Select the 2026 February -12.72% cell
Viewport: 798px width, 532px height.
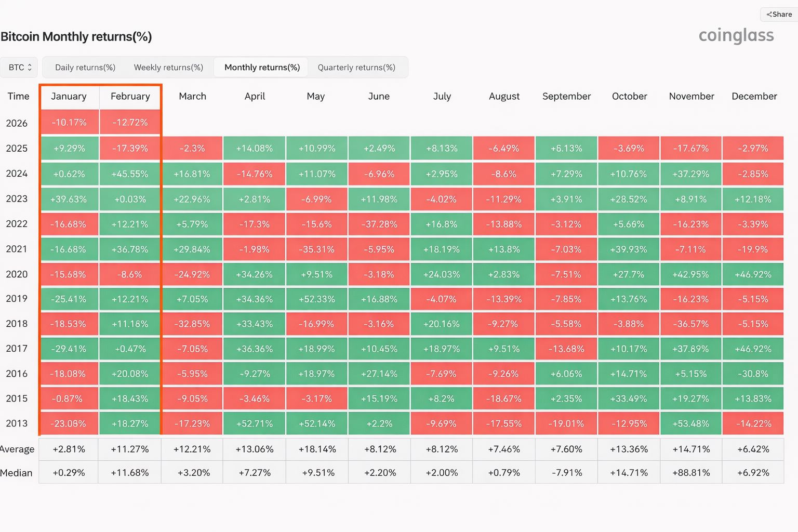click(130, 123)
